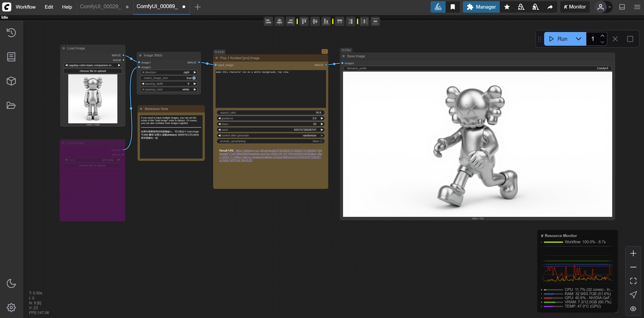Viewport: 644px width, 318px height.
Task: Align selected nodes to horizontal center
Action: coord(279,22)
